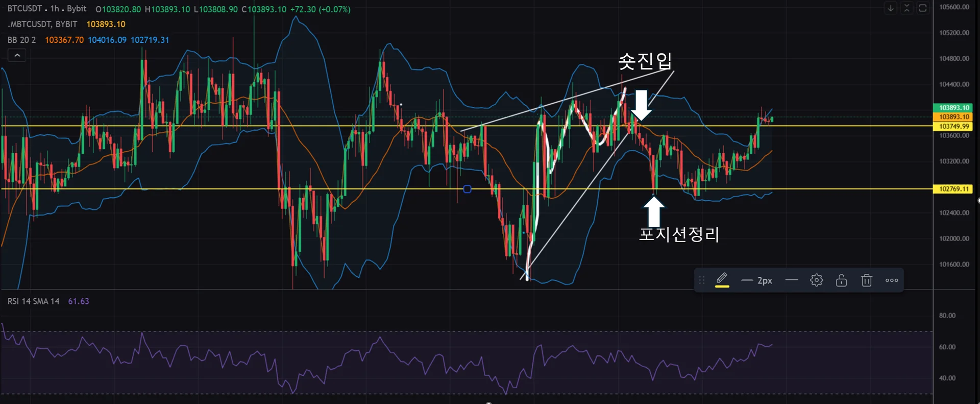Image resolution: width=980 pixels, height=404 pixels.
Task: Select the BB 20 2 indicator legend
Action: [x=21, y=40]
